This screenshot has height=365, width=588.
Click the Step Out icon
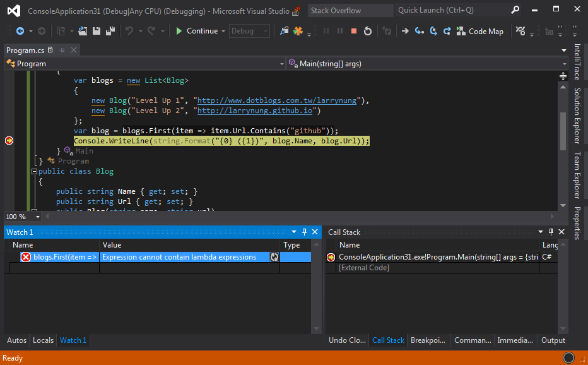pos(447,31)
